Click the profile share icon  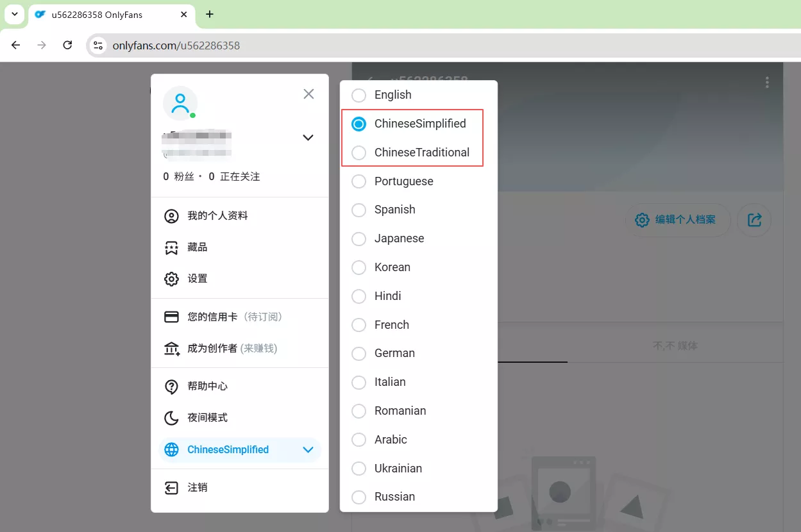[x=754, y=220]
